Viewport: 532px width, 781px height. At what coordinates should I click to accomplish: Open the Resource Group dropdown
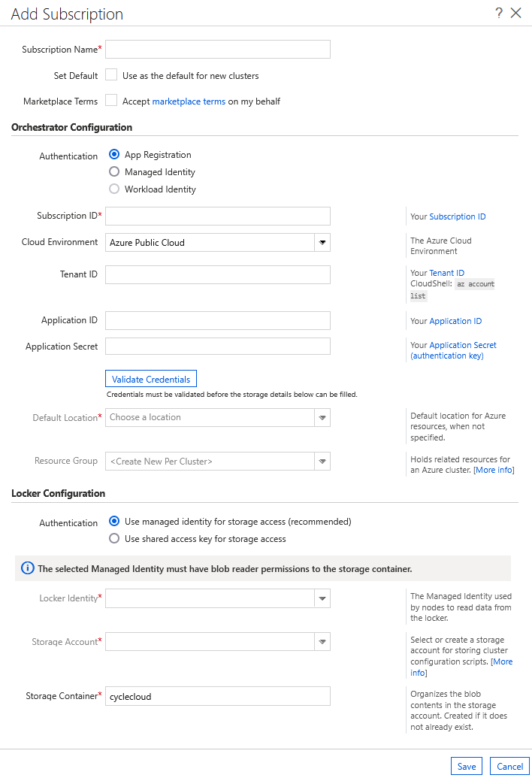point(322,461)
